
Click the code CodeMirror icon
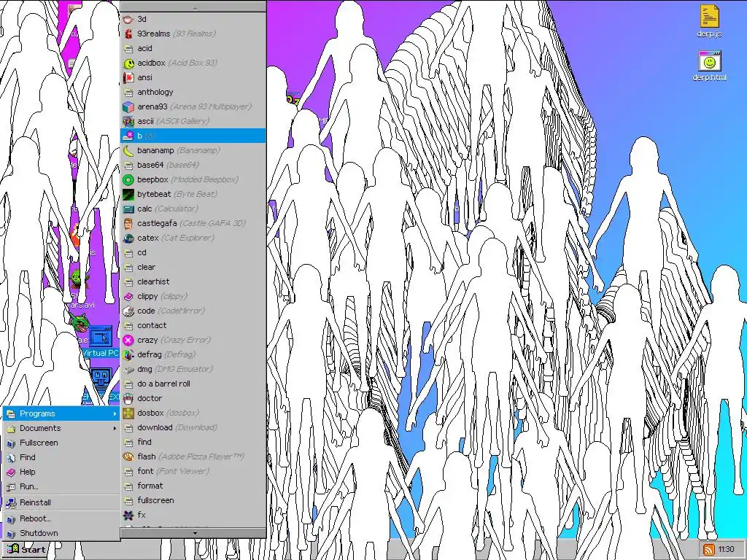tap(128, 311)
